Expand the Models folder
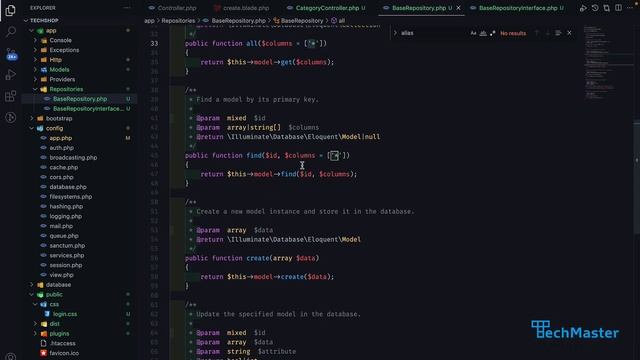Screen dimensions: 640x360 35,70
